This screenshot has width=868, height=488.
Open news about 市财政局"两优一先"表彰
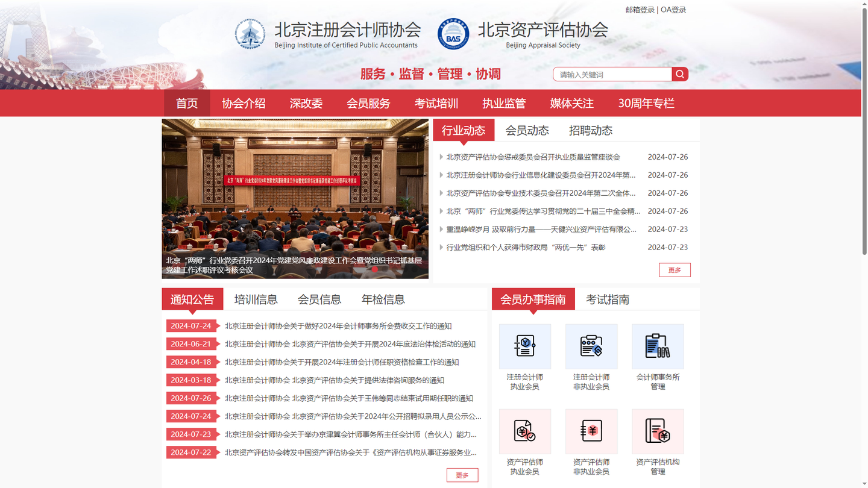click(x=526, y=248)
